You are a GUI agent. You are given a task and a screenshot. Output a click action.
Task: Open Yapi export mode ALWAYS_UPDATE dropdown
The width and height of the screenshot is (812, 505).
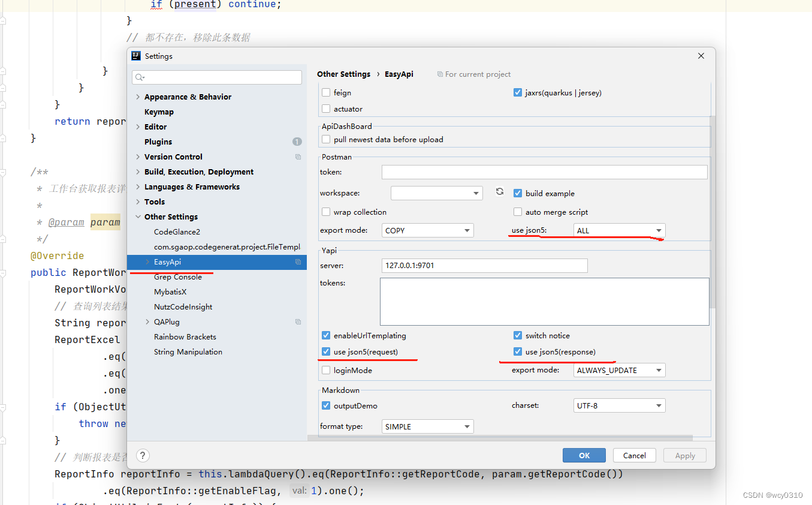point(619,371)
